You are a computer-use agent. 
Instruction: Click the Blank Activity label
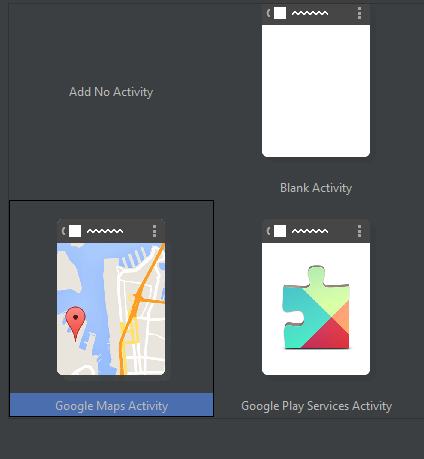[x=316, y=188]
